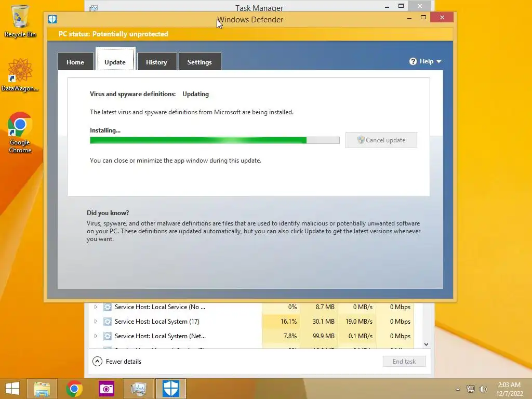
Task: Click the Task Manager title bar icon
Action: (x=94, y=8)
